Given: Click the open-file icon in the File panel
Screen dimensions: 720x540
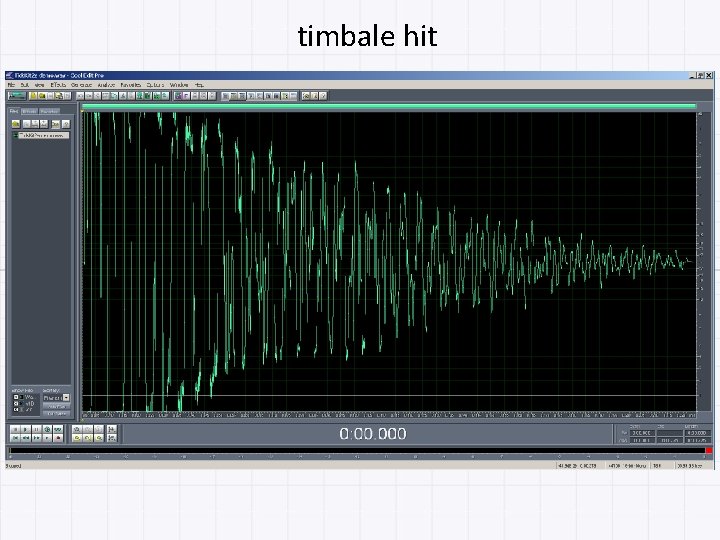Looking at the screenshot, I should pyautogui.click(x=16, y=124).
